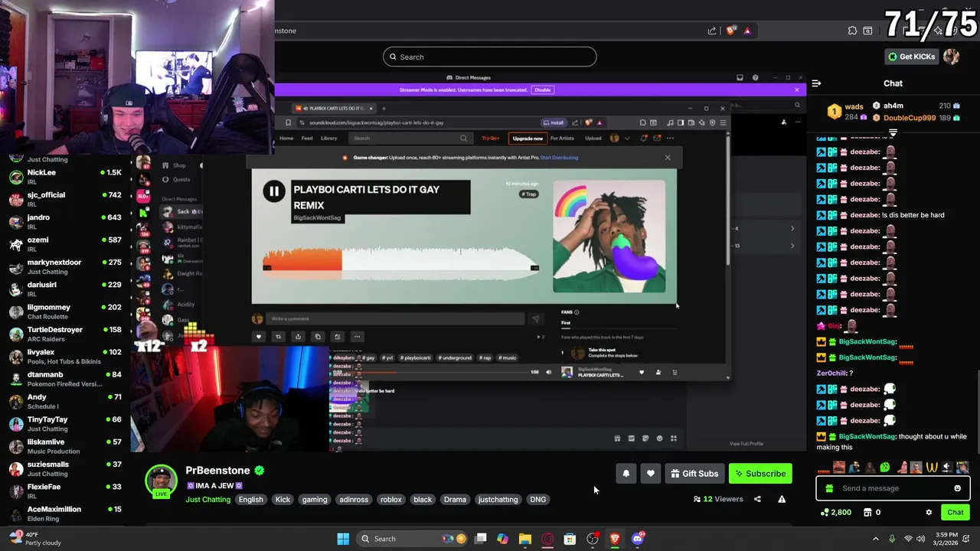Viewport: 980px width, 551px height.
Task: Open SoundCloud Library tab
Action: point(329,139)
